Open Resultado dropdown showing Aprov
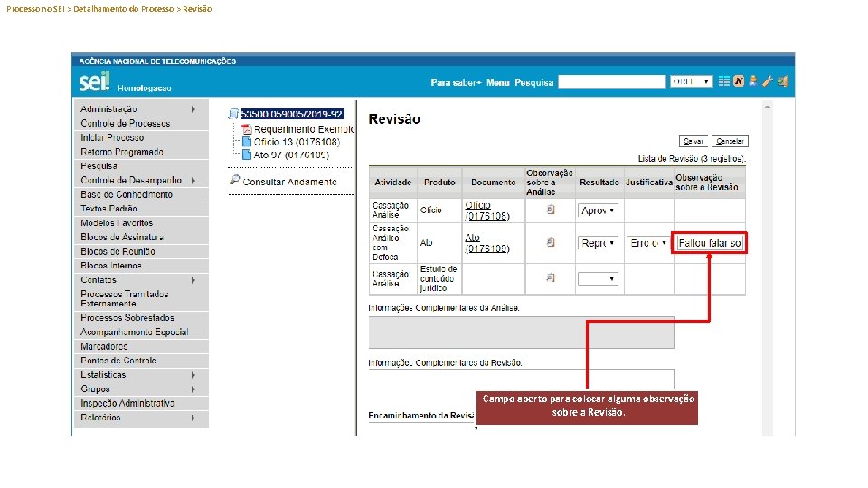The image size is (868, 488). pyautogui.click(x=598, y=211)
